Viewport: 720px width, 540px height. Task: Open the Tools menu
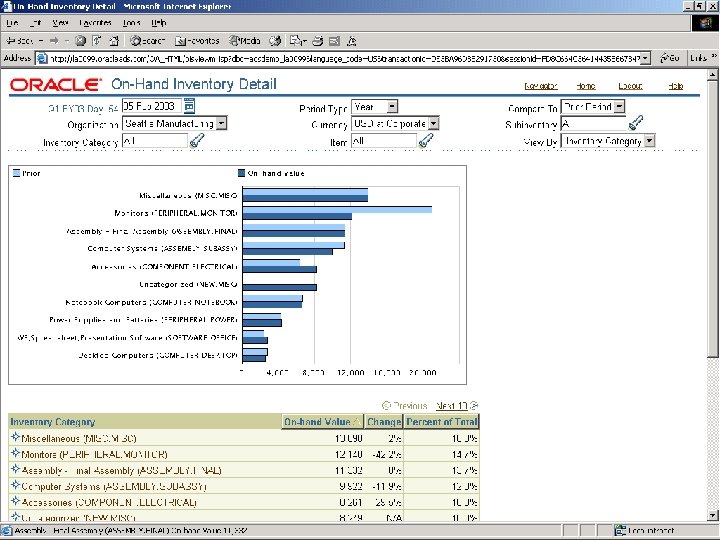131,21
